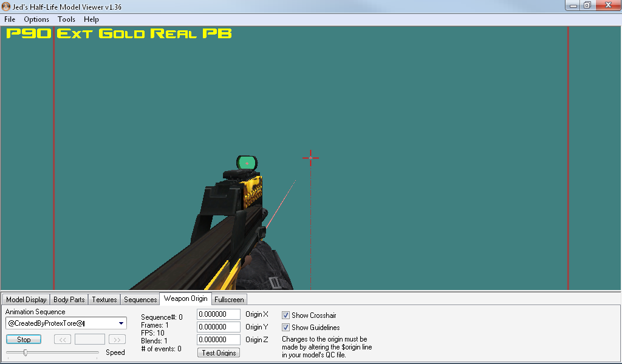This screenshot has width=622, height=364.
Task: Click the Origin Y input field
Action: click(x=219, y=327)
